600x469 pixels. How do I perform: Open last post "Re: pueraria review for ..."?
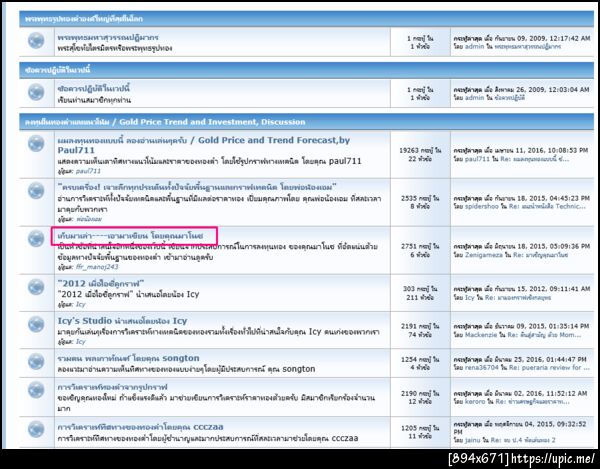tap(550, 368)
